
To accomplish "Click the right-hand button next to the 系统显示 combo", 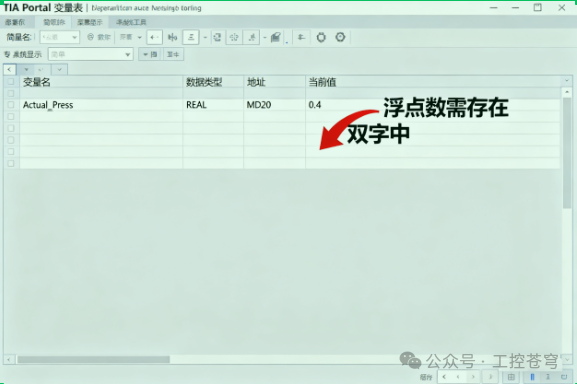I will pos(173,54).
